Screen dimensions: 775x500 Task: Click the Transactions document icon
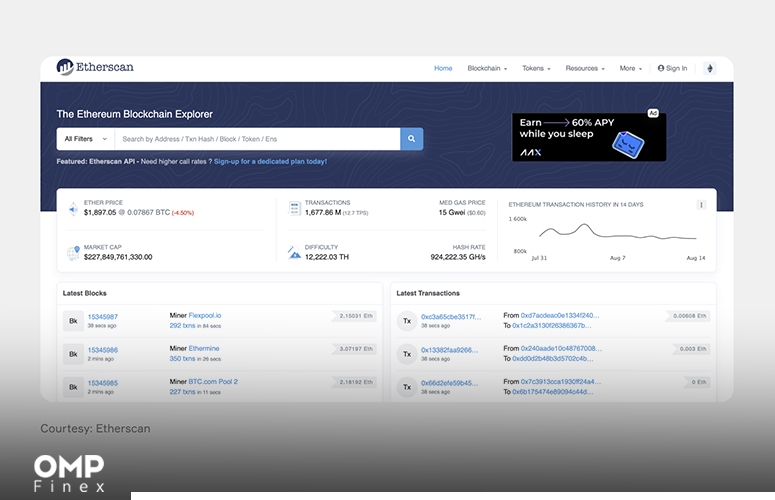294,208
